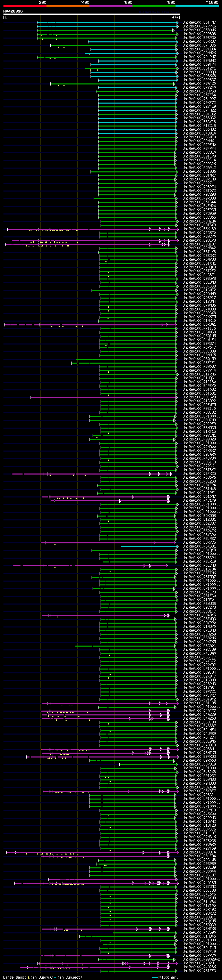The width and height of the screenshot is (222, 980).
Task: Open the UniRef100_C4WJF4 entry
Action: click(199, 340)
